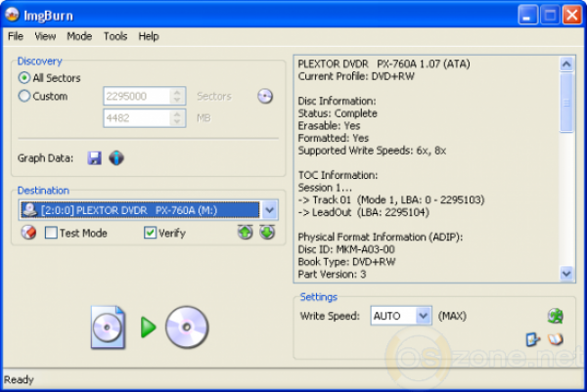
Task: Close the ImgBurn window
Action: (x=572, y=16)
